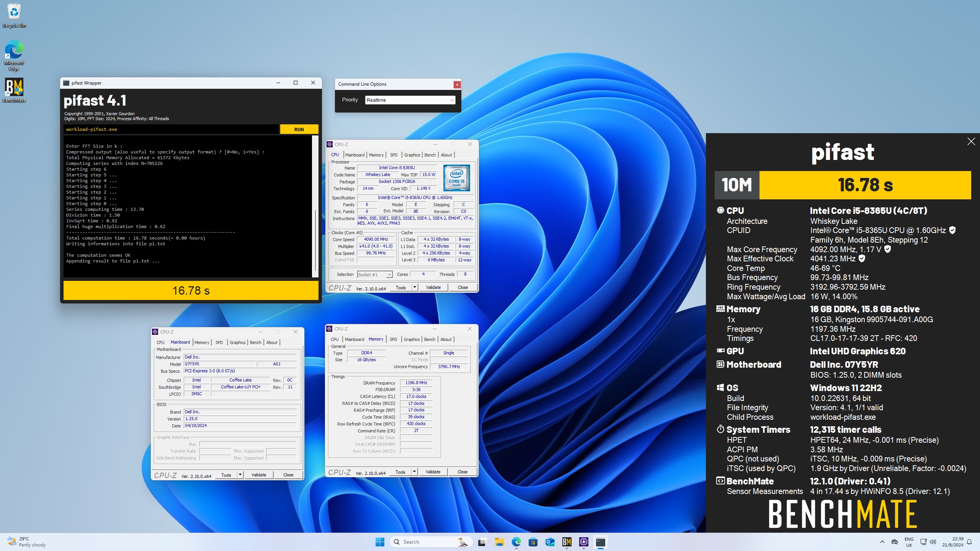This screenshot has width=980, height=551.
Task: Switch to SPD tab in the CPU-Z CPU window
Action: (x=394, y=155)
